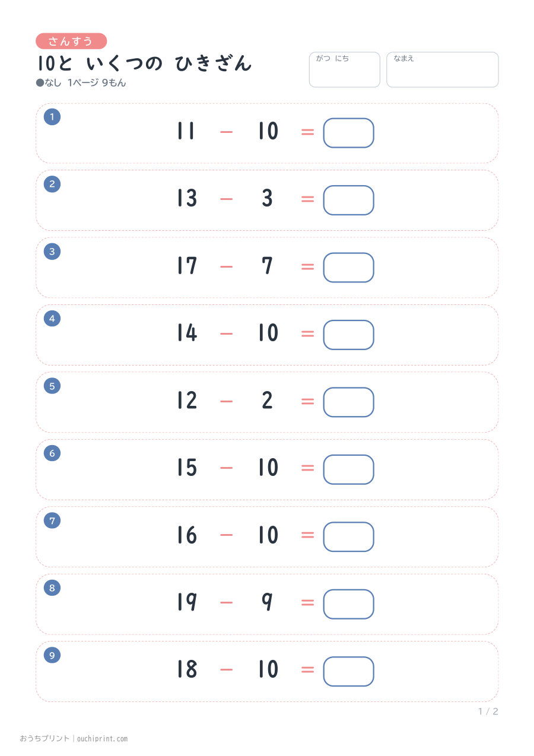Click the number 6 problem badge
Image resolution: width=534 pixels, height=756 pixels.
point(52,453)
